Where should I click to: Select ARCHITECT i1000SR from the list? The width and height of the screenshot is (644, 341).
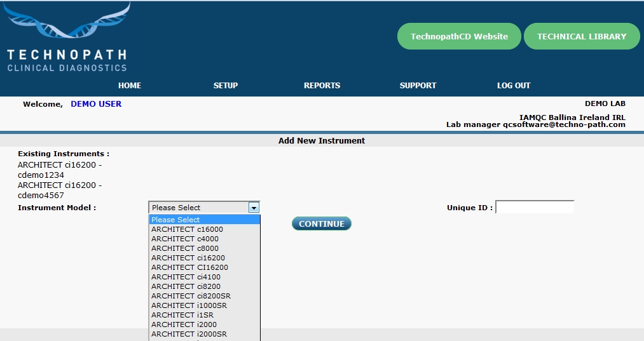point(204,305)
